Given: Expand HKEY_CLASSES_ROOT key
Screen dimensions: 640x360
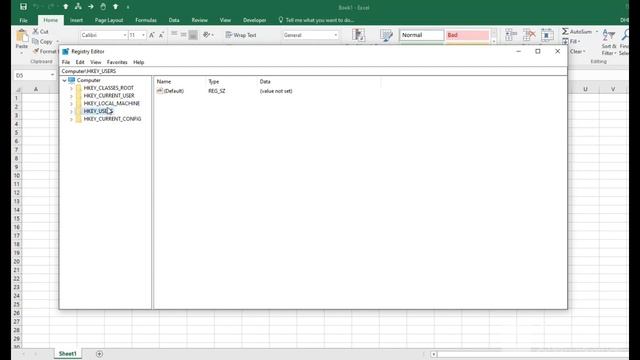Looking at the screenshot, I should (x=71, y=88).
